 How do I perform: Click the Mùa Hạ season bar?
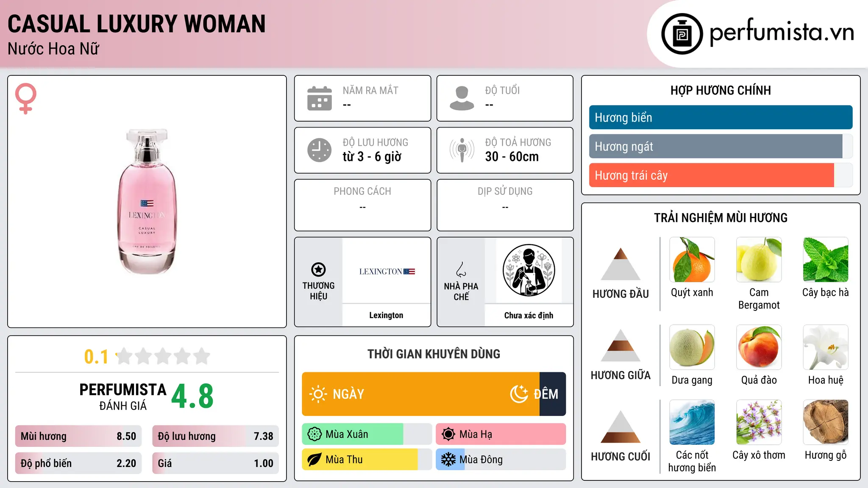501,434
